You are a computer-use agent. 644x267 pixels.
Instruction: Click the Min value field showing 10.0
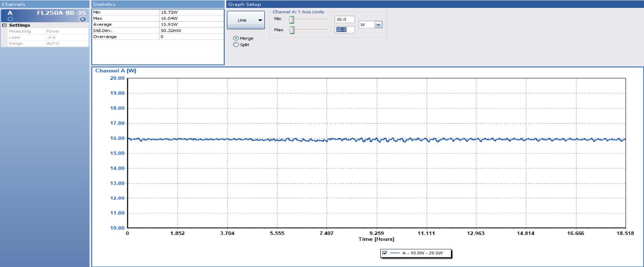[344, 20]
